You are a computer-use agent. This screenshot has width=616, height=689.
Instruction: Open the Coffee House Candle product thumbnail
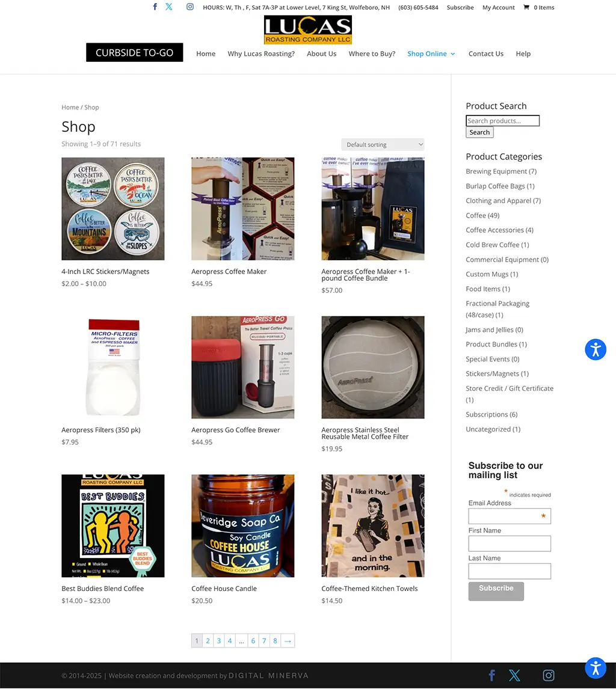point(242,525)
